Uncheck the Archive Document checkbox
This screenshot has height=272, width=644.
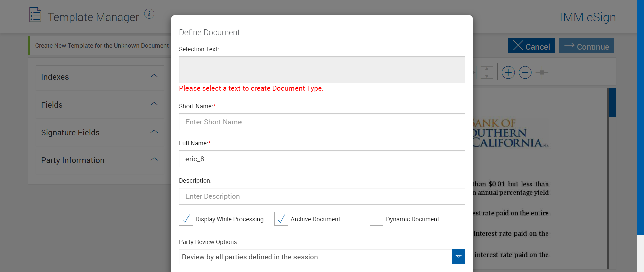click(281, 219)
